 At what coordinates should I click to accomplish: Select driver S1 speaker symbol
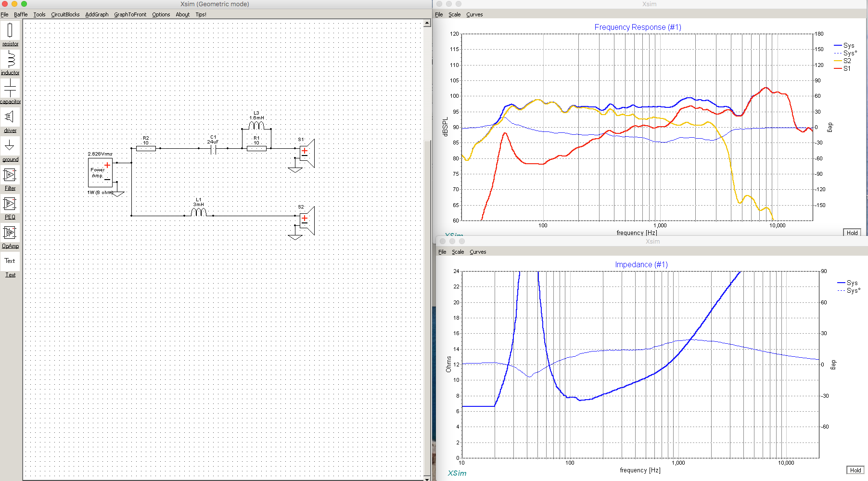click(x=307, y=153)
